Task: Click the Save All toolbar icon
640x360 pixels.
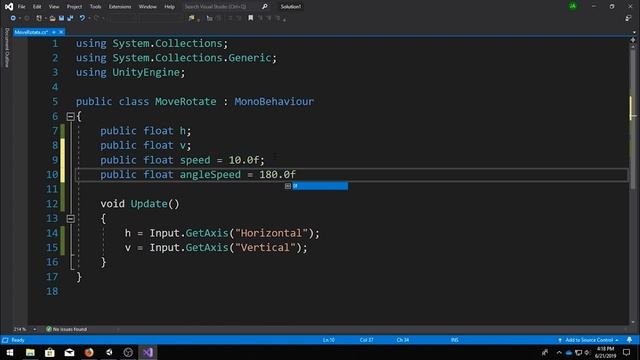Action: (70, 18)
